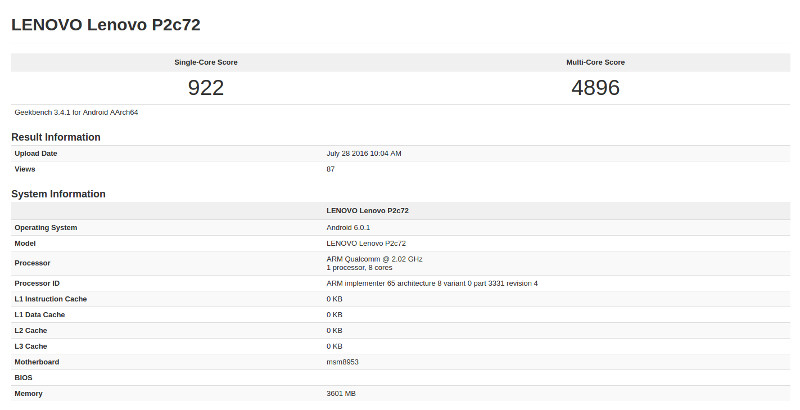Viewport: 800px width, 410px height.
Task: Select the Multi-Core Score header label
Action: (x=595, y=62)
